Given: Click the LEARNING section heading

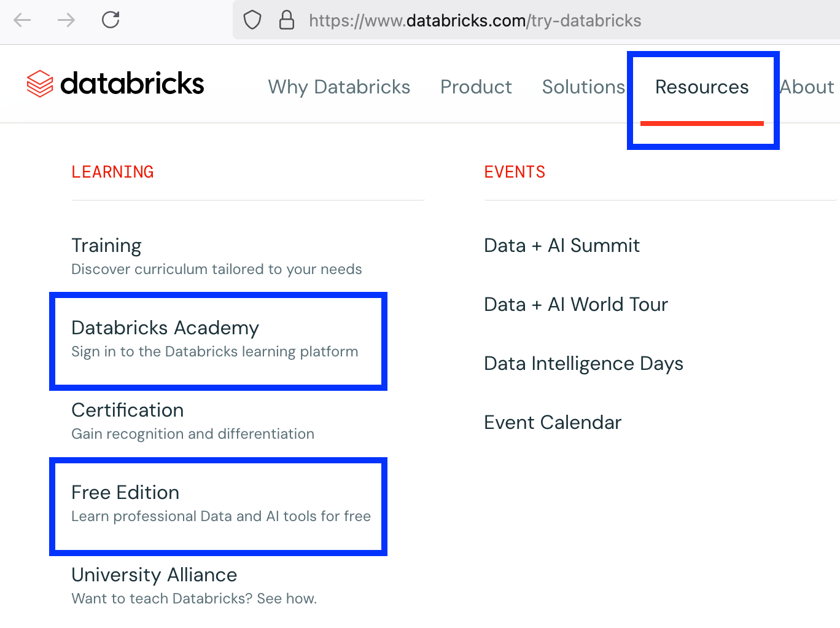Looking at the screenshot, I should 112,172.
